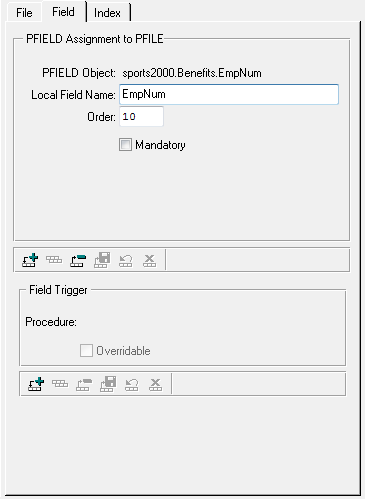
Task: Click the copy record icon in PFIELD Assignment toolbar
Action: (x=54, y=260)
